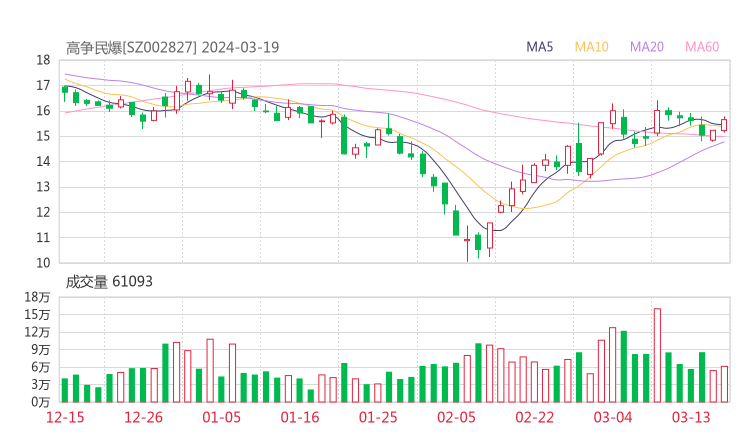Click the price axis value 10

click(43, 263)
